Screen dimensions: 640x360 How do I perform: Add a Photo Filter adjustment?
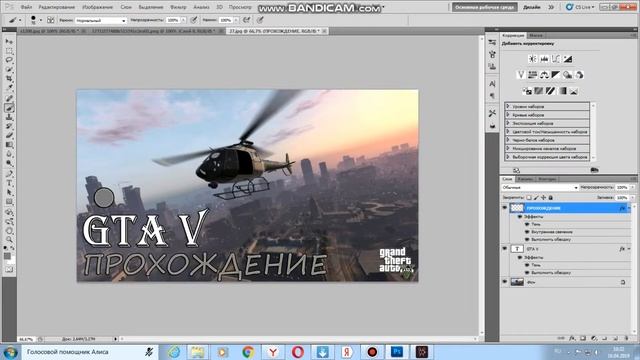click(x=567, y=75)
